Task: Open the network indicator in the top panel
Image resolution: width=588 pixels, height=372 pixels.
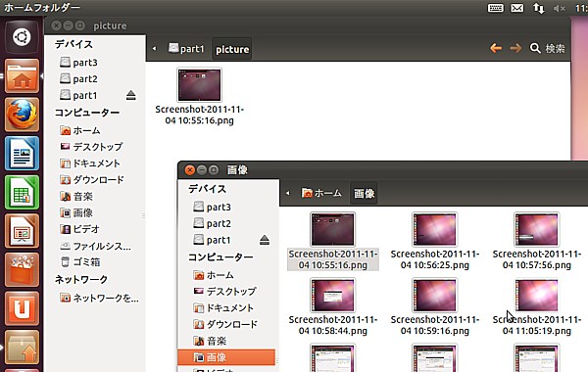Action: pyautogui.click(x=539, y=8)
